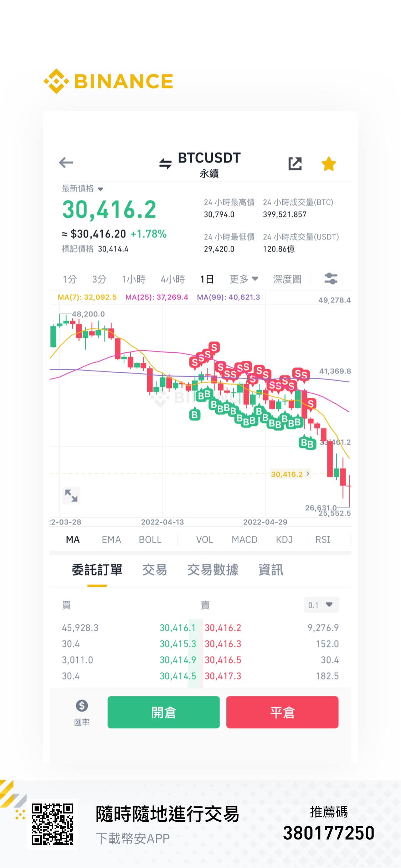Tap the green 開倉 button
Image resolution: width=401 pixels, height=868 pixels.
[x=164, y=712]
